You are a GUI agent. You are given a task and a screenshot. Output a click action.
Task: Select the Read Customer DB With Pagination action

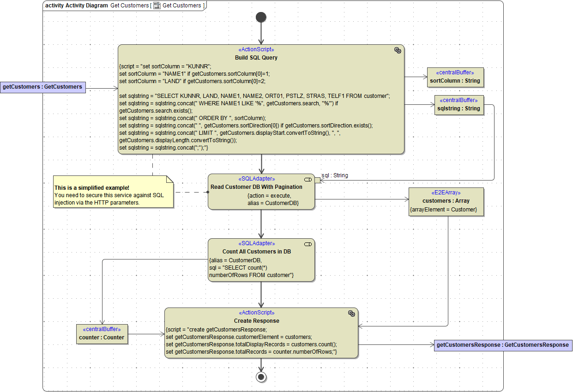coord(261,192)
